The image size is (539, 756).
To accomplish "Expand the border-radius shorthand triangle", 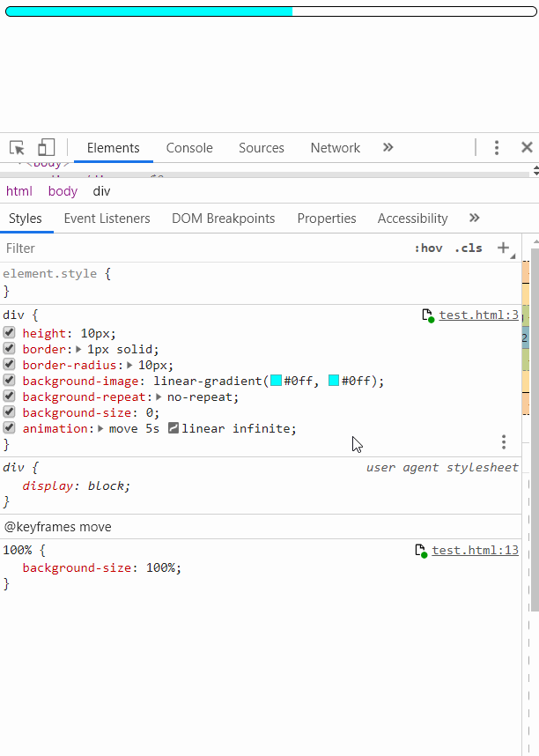I will pos(131,366).
